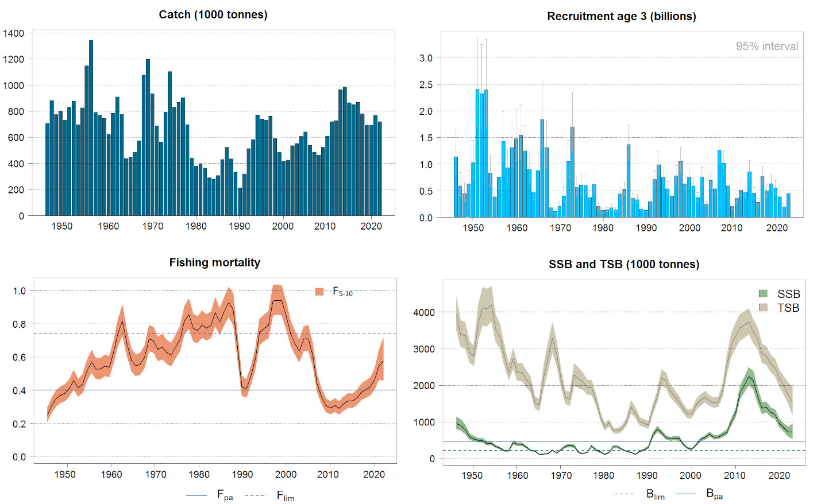Click the 4000 y-axis label on SSB chart
This screenshot has height=504, width=821.
coord(424,313)
